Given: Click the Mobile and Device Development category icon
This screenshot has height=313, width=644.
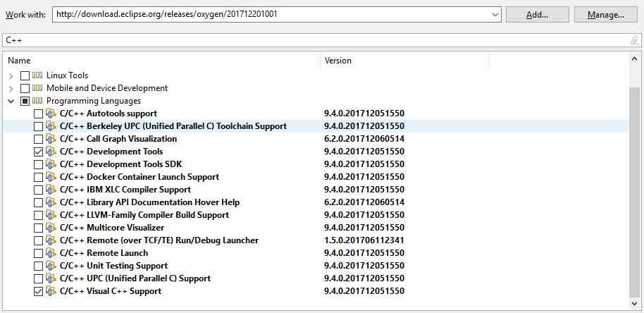Looking at the screenshot, I should tap(38, 88).
